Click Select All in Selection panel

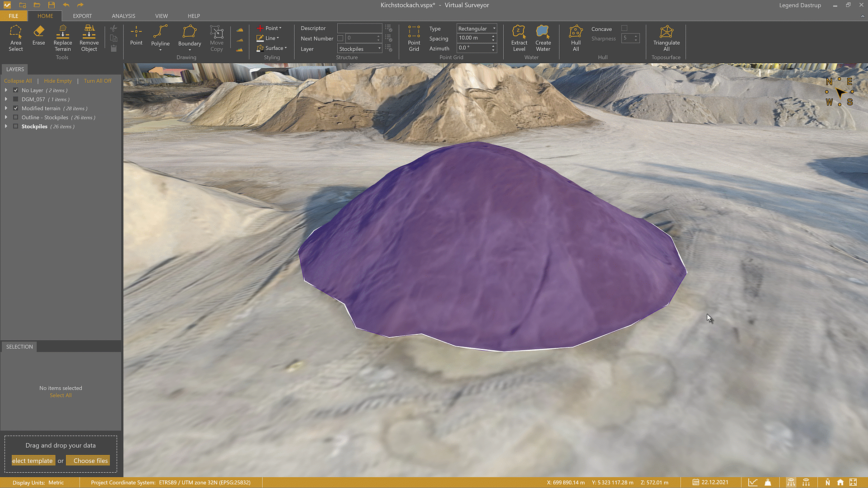click(60, 395)
